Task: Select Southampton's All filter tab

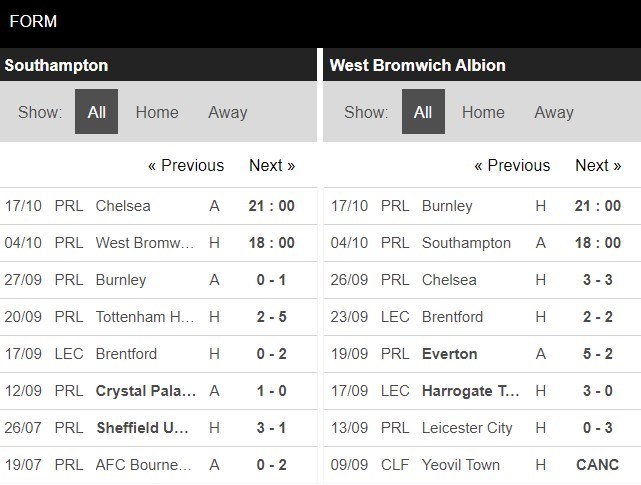Action: [96, 112]
